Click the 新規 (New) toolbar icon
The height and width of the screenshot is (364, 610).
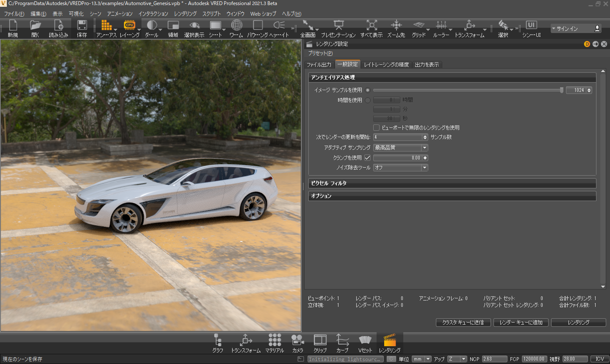13,25
